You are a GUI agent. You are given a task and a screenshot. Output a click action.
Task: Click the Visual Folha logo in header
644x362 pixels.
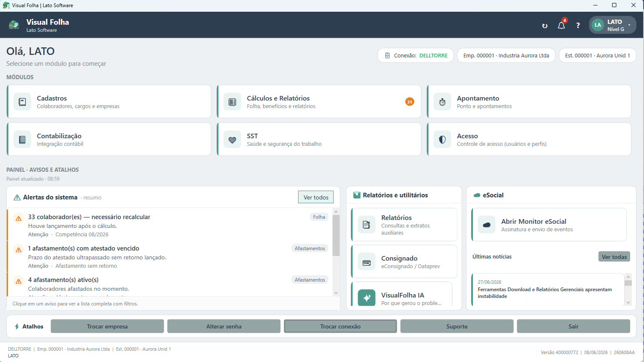click(x=14, y=25)
